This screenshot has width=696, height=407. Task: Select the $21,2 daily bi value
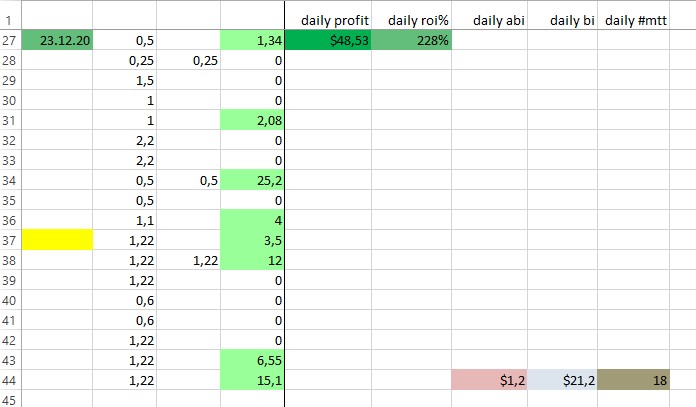[563, 379]
